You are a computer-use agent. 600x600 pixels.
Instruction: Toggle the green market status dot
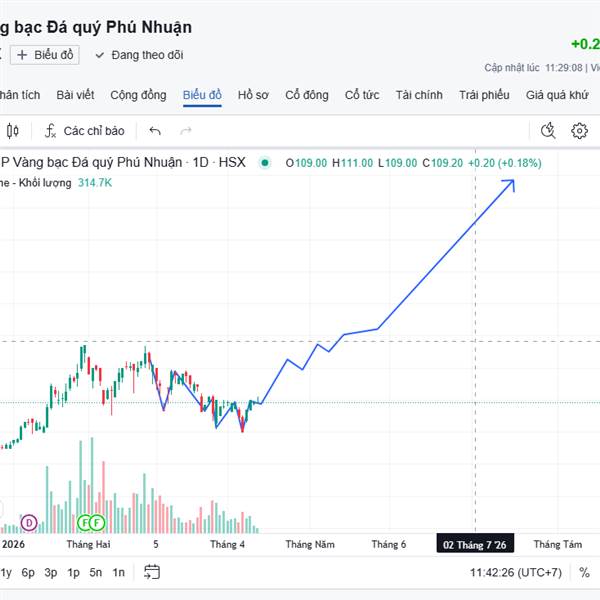pos(264,163)
